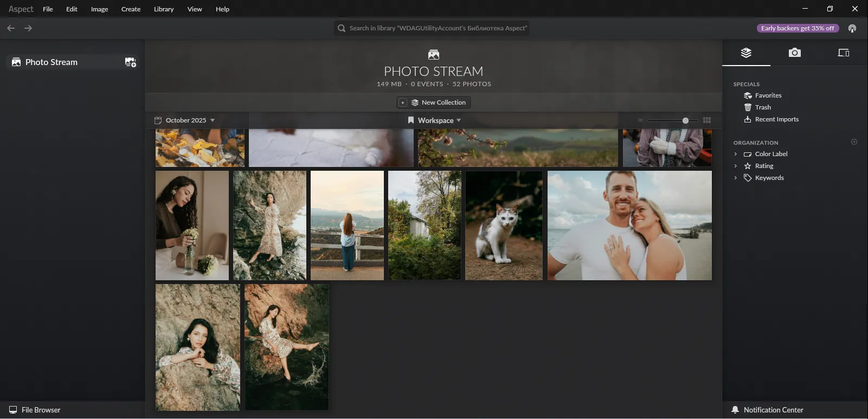The width and height of the screenshot is (868, 419).
Task: Click the navigate forward arrow
Action: 28,28
